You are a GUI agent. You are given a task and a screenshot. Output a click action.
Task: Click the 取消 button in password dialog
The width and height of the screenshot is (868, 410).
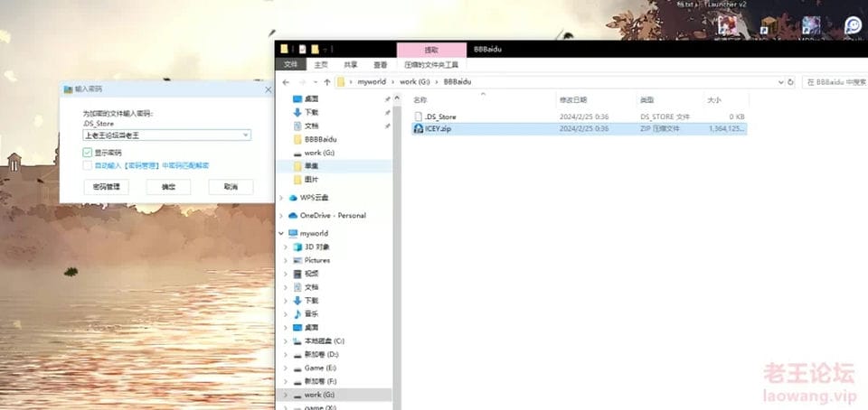tap(231, 187)
